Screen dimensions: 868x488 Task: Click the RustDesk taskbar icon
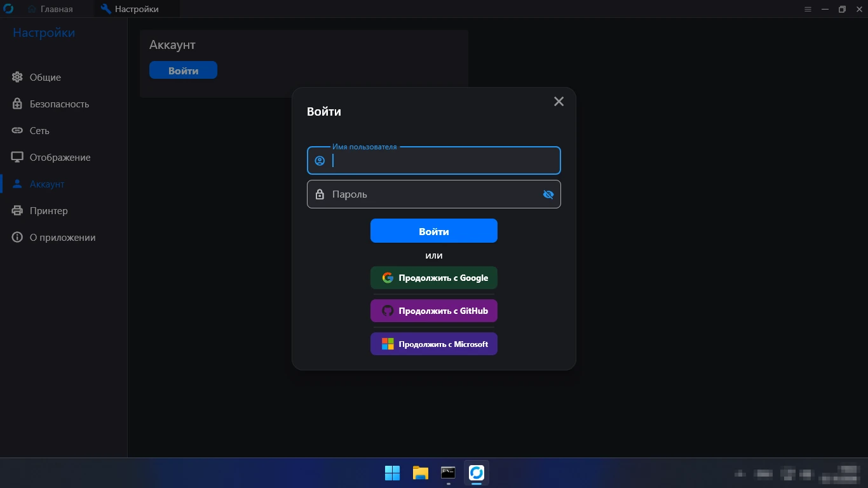(x=477, y=473)
